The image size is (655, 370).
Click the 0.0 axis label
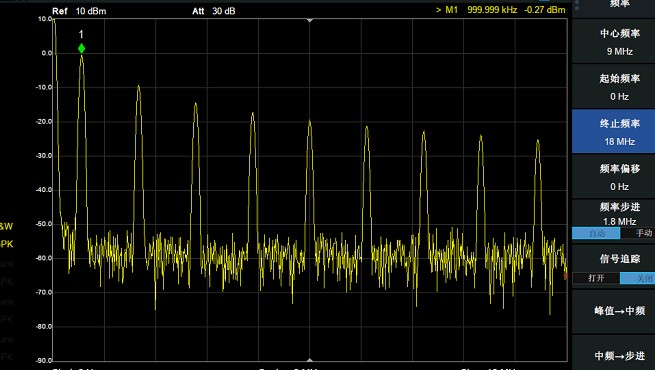46,53
